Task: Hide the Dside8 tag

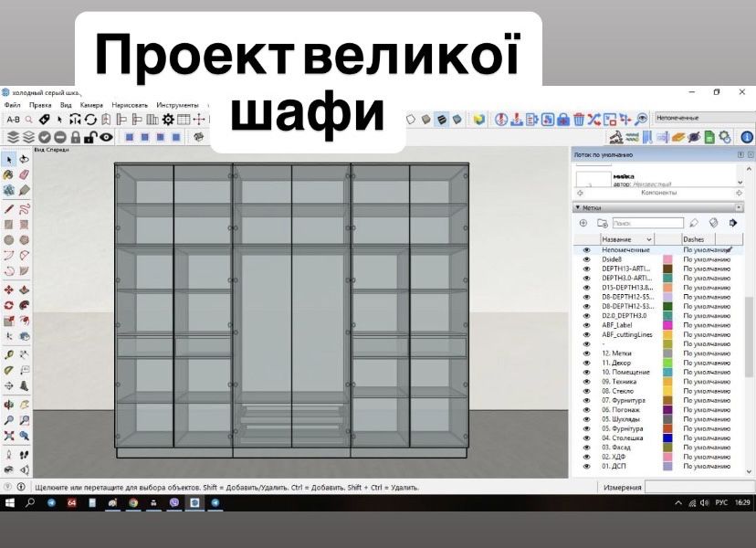Action: tap(587, 259)
